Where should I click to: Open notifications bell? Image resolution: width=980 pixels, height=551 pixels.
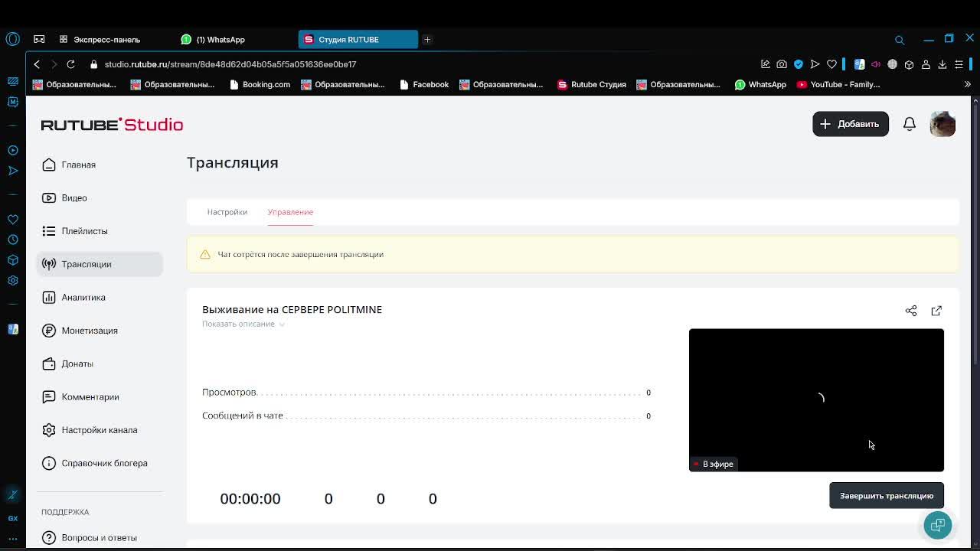coord(910,124)
